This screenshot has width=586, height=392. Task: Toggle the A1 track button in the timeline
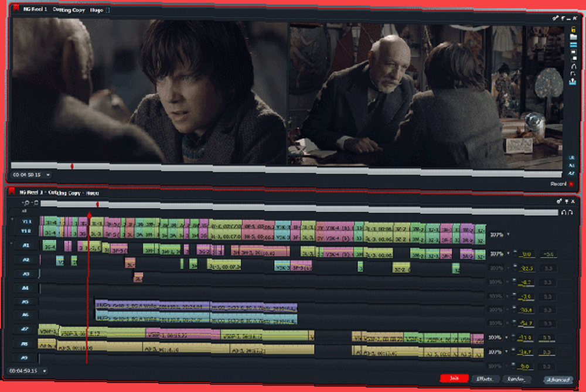(26, 246)
